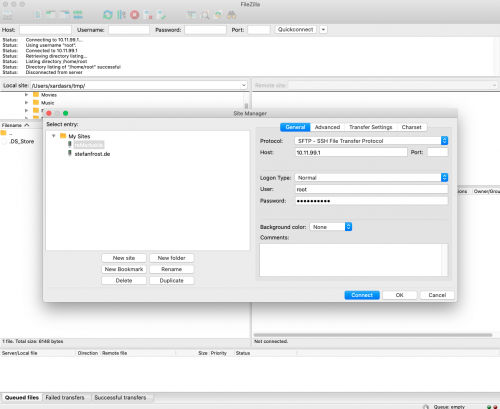Cancel current operation red icon
The height and width of the screenshot is (409, 500).
[x=135, y=15]
